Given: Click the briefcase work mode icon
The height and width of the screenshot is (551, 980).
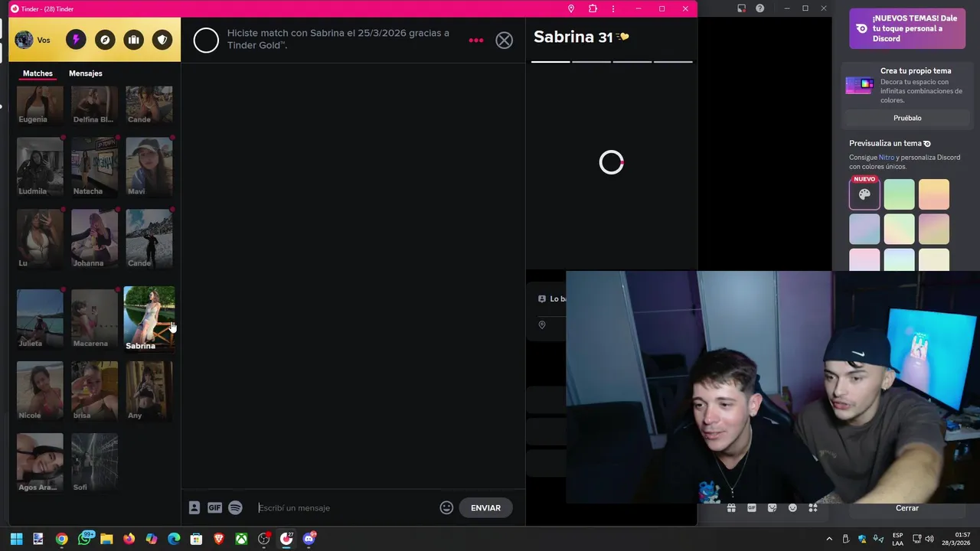Looking at the screenshot, I should 133,40.
